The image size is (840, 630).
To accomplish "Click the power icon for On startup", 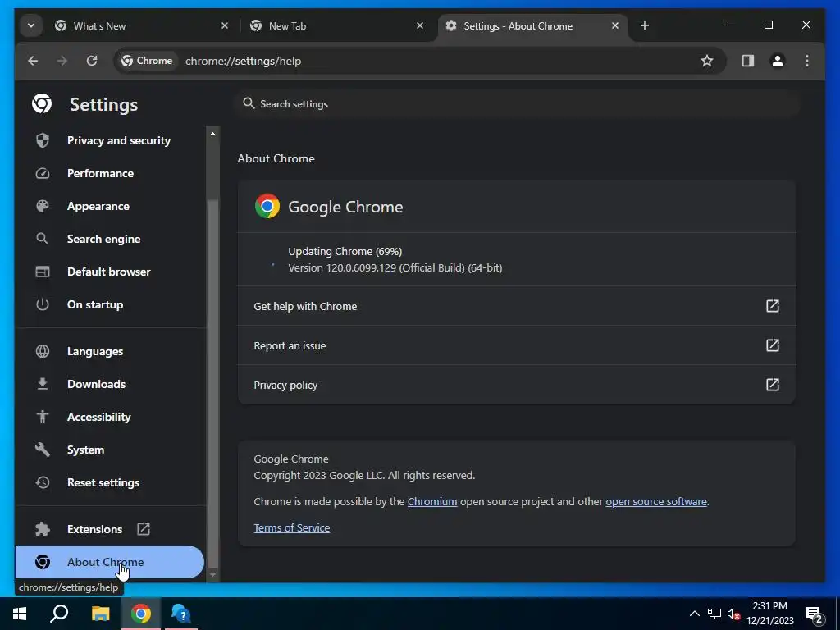I will click(x=43, y=304).
